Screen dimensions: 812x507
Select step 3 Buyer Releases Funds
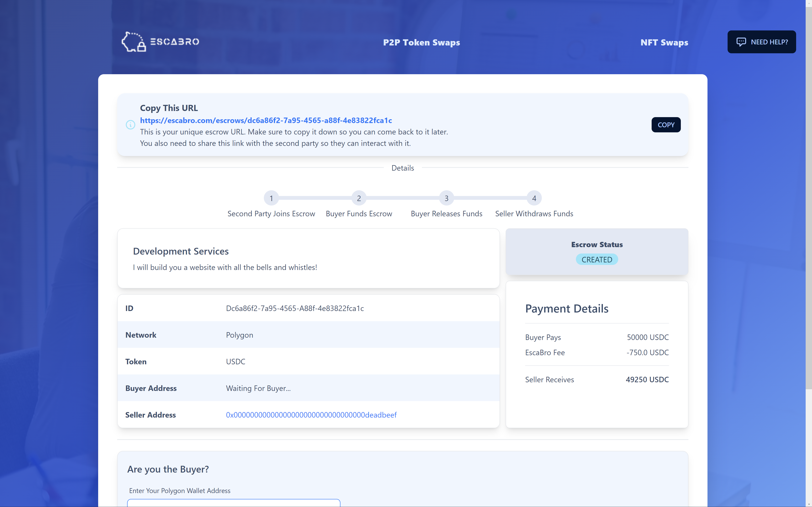446,198
